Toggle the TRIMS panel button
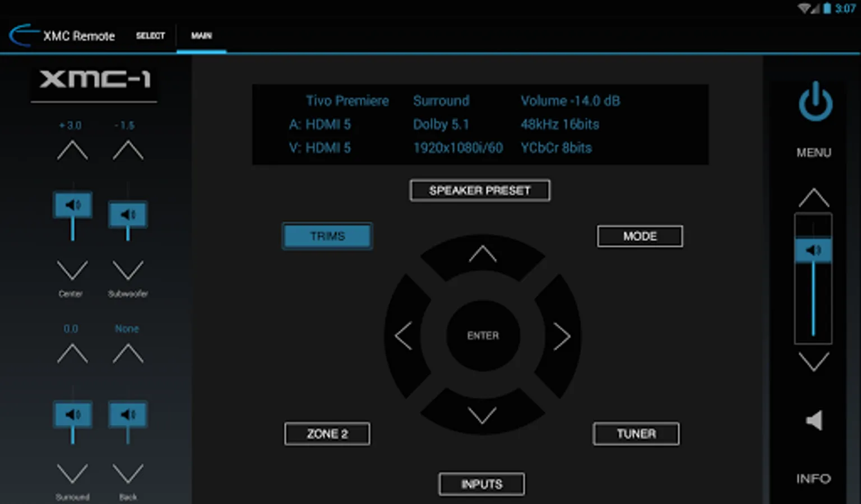 point(327,236)
